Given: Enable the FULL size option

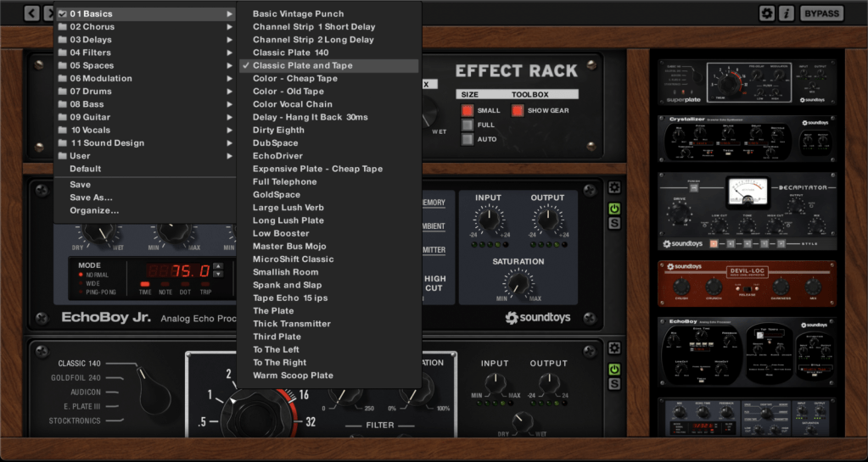Looking at the screenshot, I should (467, 125).
